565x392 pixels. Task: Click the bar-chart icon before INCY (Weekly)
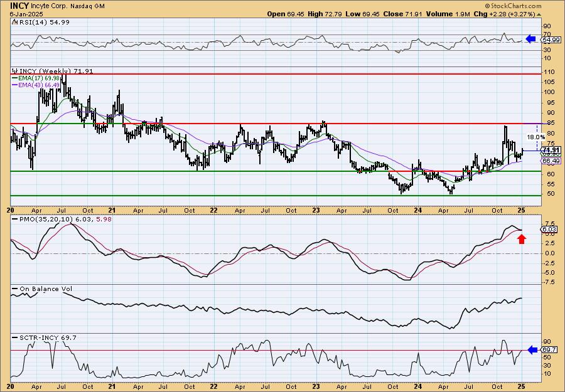(15, 72)
